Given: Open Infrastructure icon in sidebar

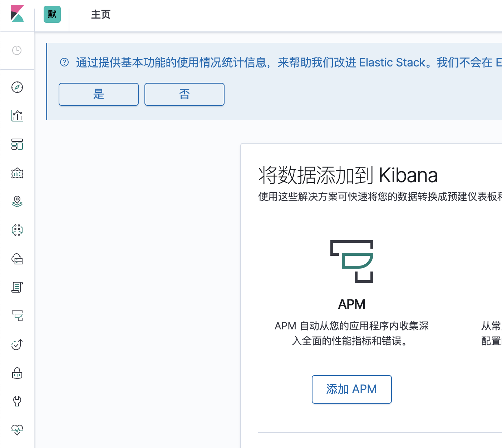Looking at the screenshot, I should 17,259.
